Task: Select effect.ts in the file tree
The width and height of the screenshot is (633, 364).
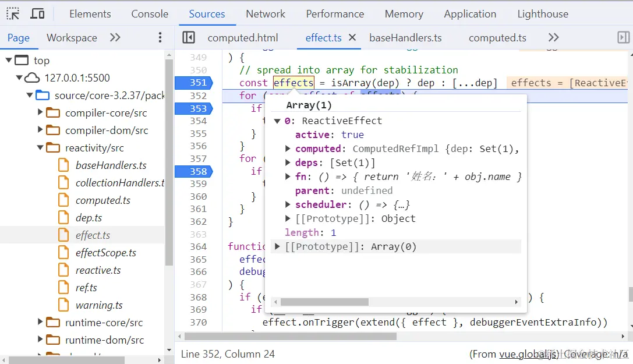Action: point(93,235)
